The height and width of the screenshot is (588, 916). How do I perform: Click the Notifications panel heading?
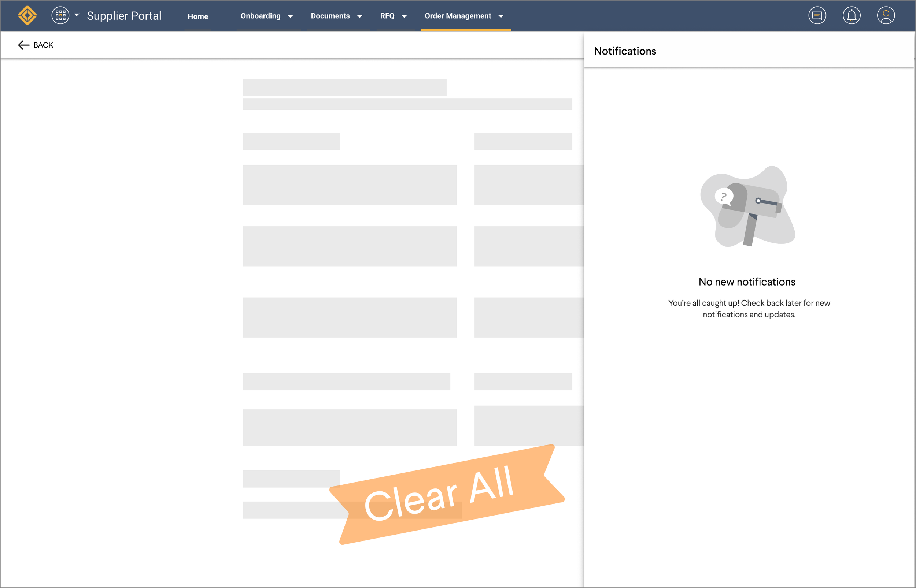(x=625, y=51)
